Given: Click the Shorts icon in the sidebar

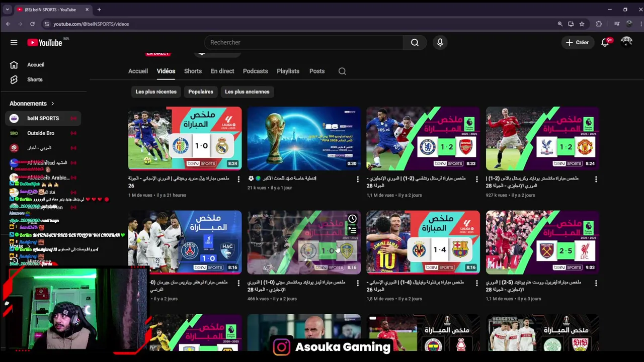Looking at the screenshot, I should [x=14, y=79].
